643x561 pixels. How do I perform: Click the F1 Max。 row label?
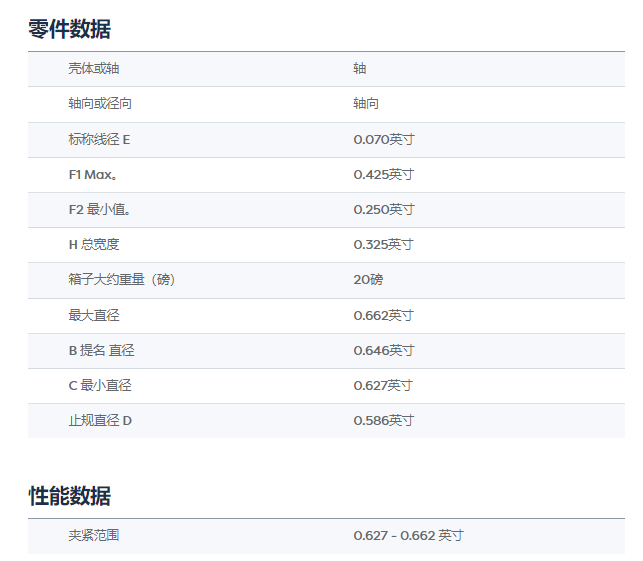(x=93, y=174)
